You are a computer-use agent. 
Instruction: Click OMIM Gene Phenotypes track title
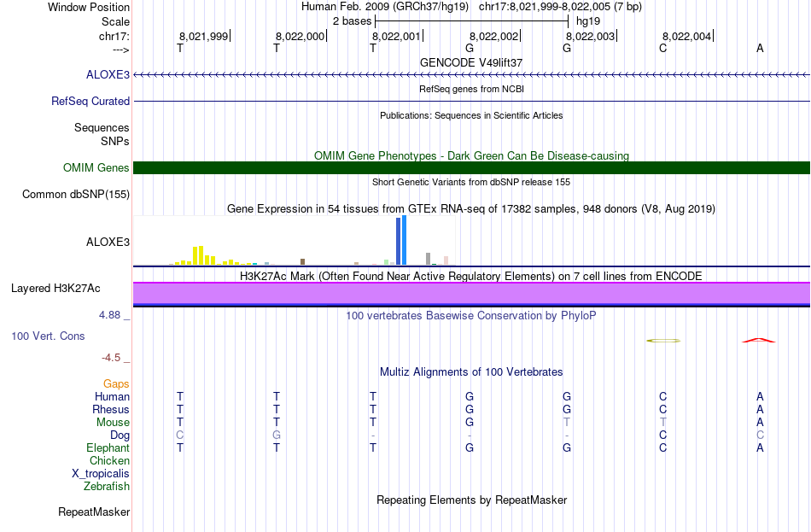pyautogui.click(x=471, y=155)
